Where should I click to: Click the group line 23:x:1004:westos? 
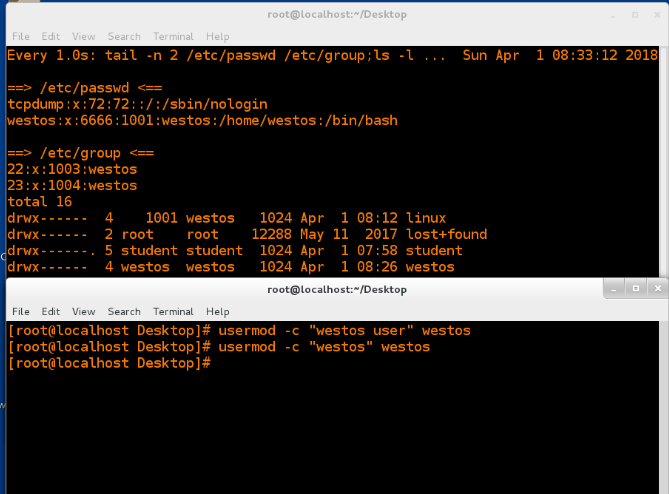click(x=72, y=186)
